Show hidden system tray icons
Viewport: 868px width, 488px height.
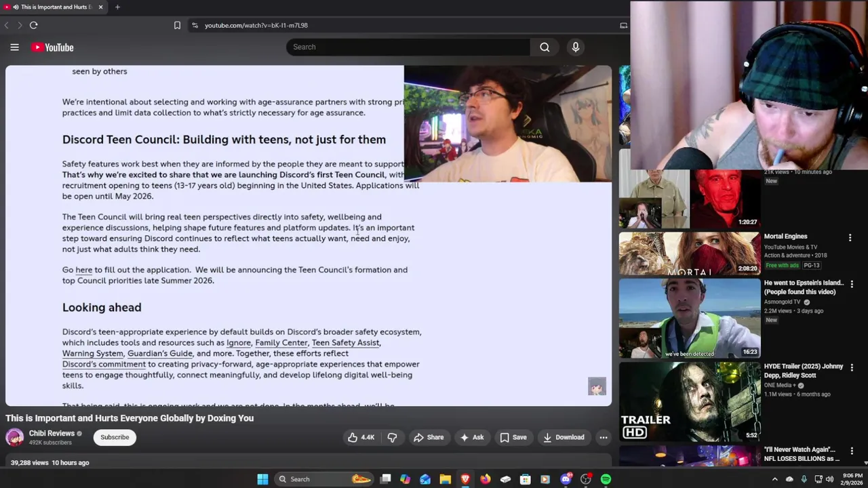[774, 479]
